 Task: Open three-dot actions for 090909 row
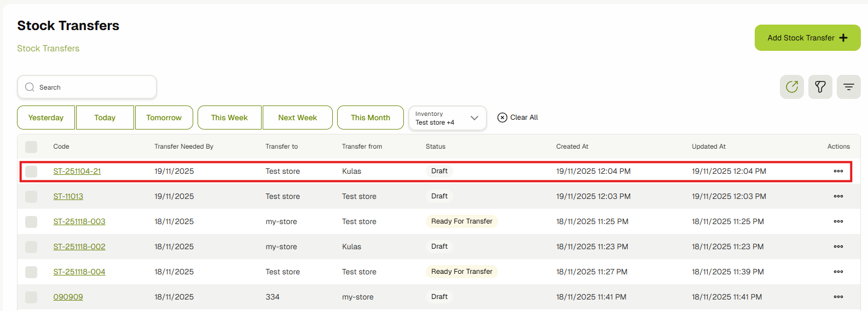click(838, 297)
